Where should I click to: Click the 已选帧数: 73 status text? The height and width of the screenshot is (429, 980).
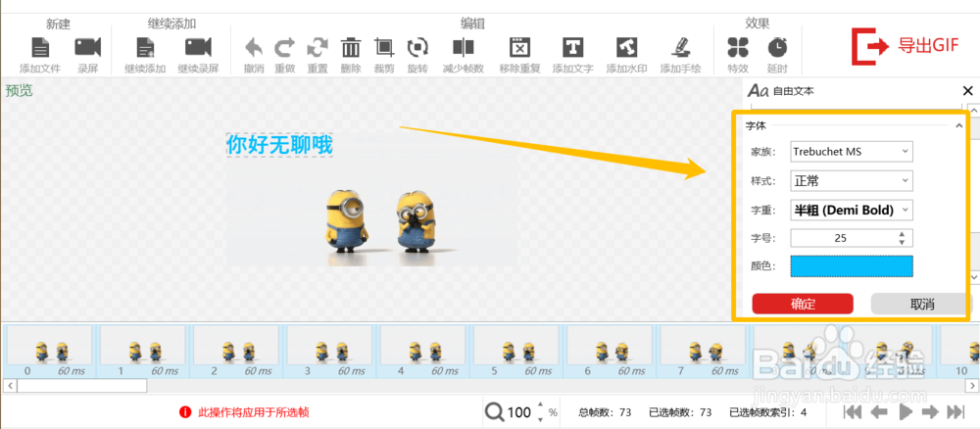click(681, 412)
